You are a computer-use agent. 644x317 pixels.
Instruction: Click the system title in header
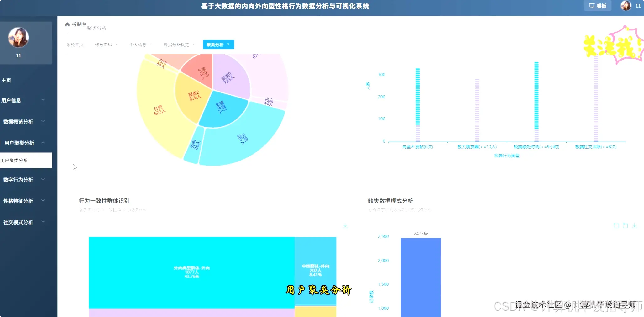[x=285, y=6]
